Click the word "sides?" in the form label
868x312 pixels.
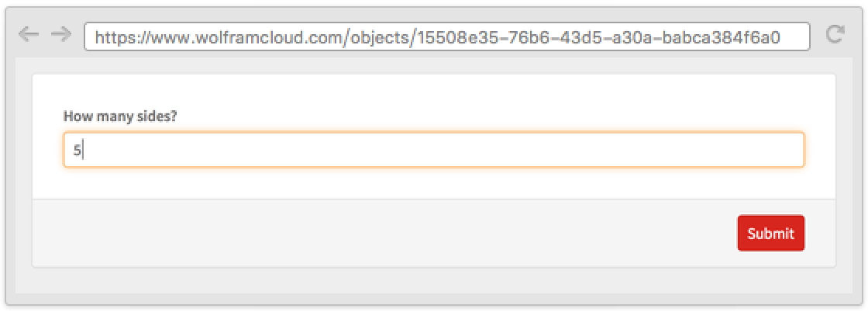click(x=157, y=116)
